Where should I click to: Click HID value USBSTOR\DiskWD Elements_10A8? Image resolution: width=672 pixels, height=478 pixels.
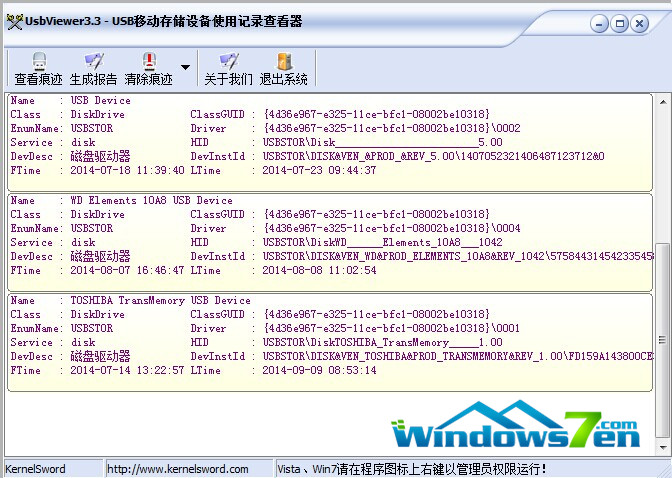click(383, 242)
